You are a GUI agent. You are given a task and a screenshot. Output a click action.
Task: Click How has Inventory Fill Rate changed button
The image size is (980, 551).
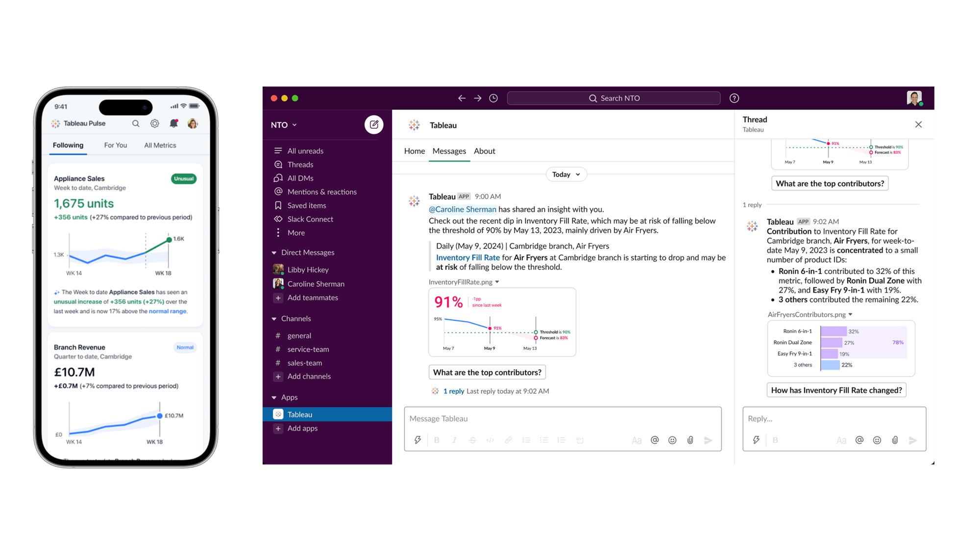click(836, 390)
